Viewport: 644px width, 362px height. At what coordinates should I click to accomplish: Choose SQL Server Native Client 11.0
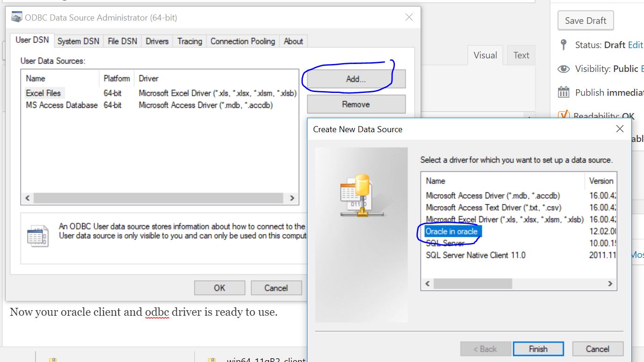tap(475, 255)
